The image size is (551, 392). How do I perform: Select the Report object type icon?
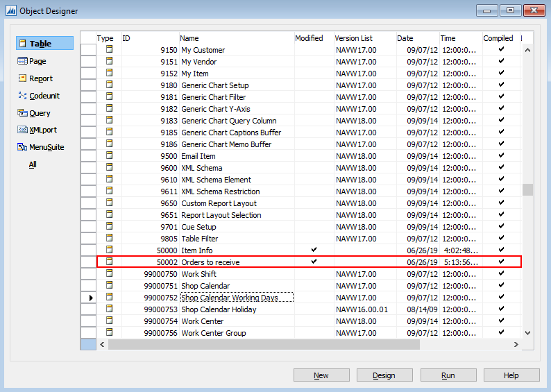(x=23, y=78)
